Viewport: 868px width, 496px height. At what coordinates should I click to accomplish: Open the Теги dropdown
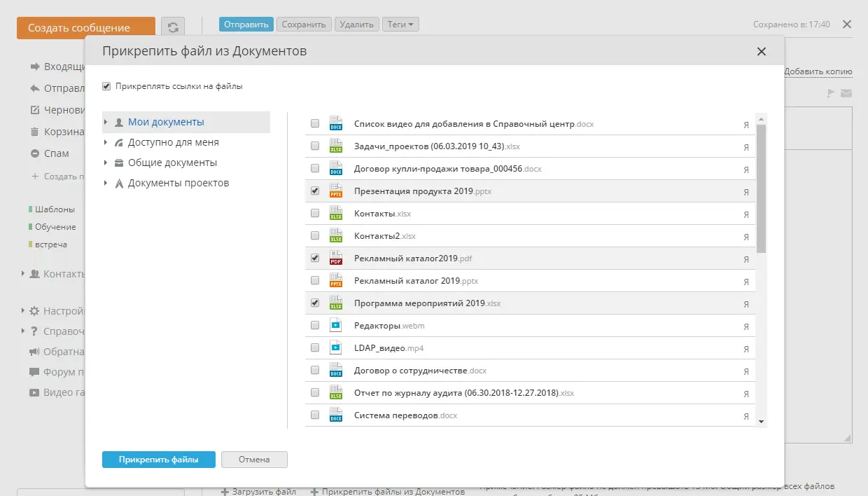[x=400, y=25]
